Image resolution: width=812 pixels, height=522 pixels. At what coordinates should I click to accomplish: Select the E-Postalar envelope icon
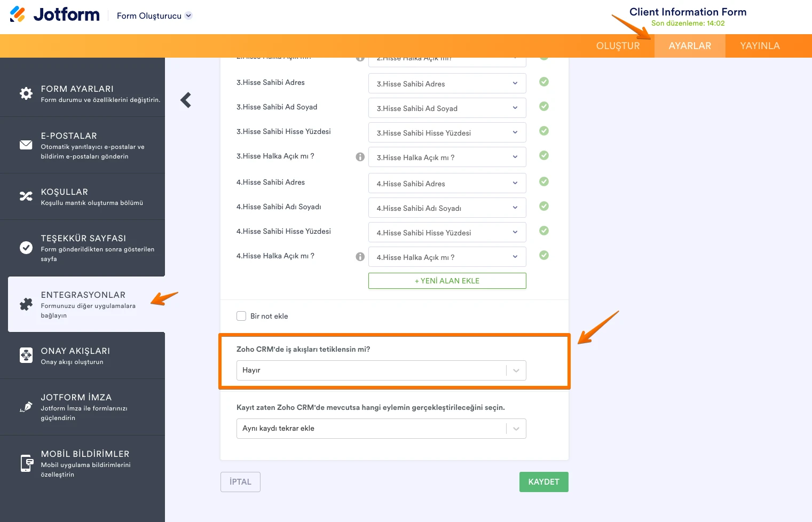[26, 144]
